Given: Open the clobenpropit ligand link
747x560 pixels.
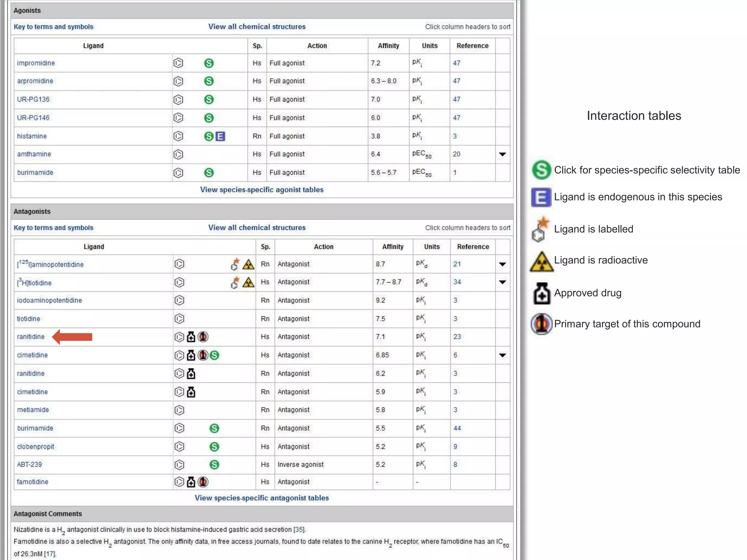Looking at the screenshot, I should pos(35,447).
